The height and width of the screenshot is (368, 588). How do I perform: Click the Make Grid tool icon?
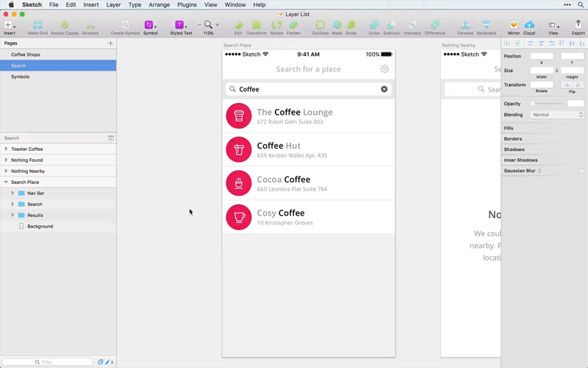tap(37, 26)
